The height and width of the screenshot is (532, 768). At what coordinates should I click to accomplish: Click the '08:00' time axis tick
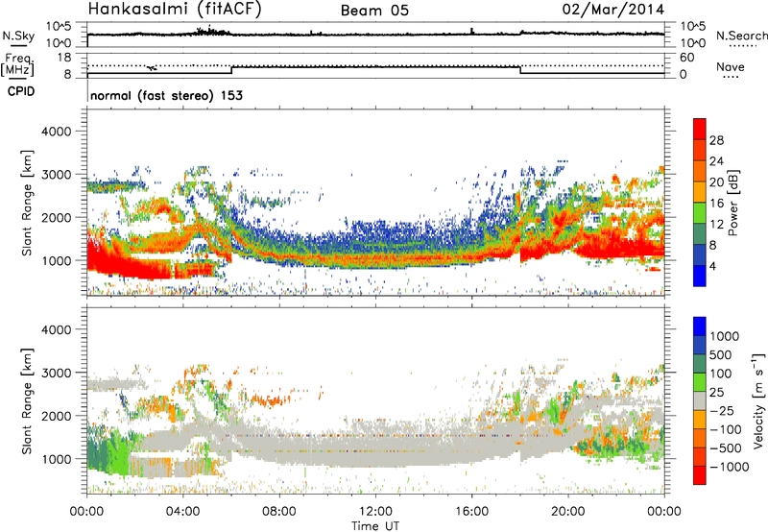pyautogui.click(x=279, y=512)
